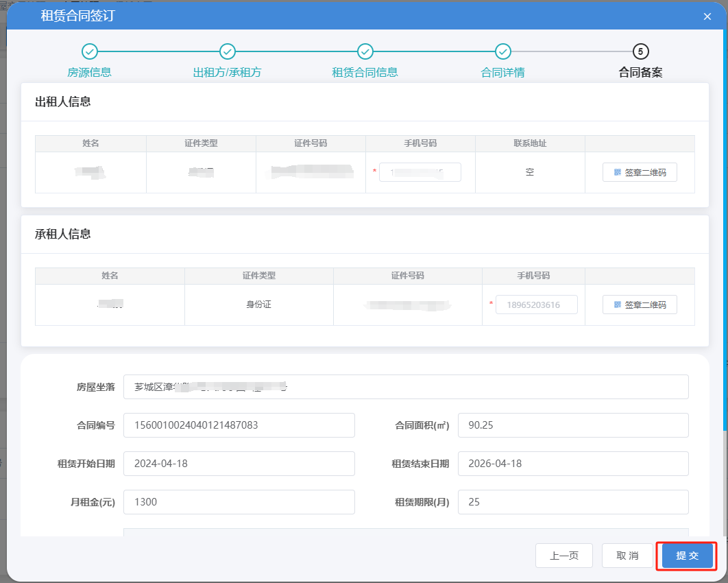
Task: Click the 取消 button
Action: coord(627,556)
